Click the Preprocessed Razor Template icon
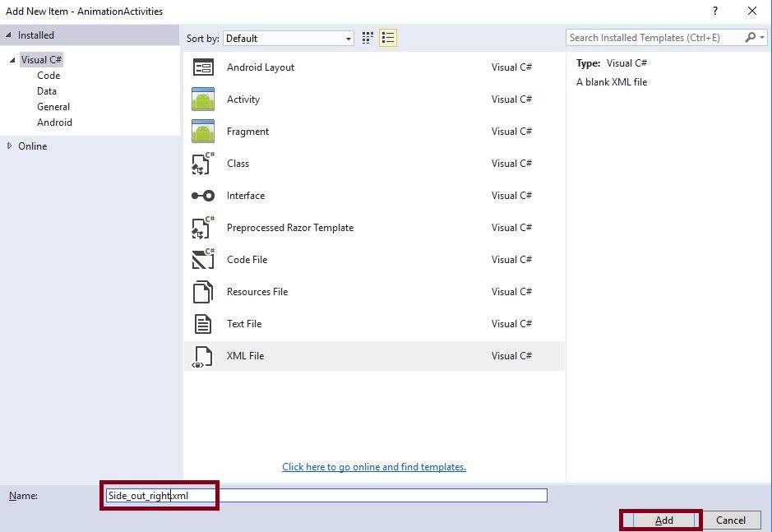 [203, 228]
